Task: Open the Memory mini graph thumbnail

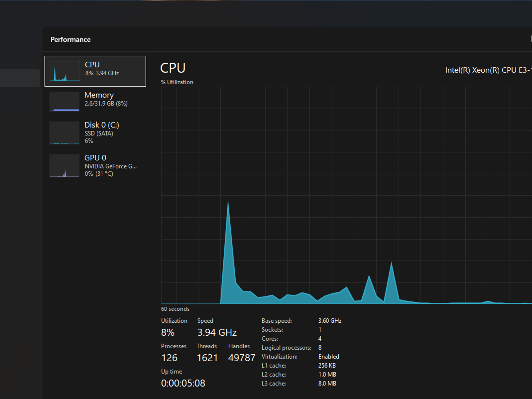Action: (64, 101)
